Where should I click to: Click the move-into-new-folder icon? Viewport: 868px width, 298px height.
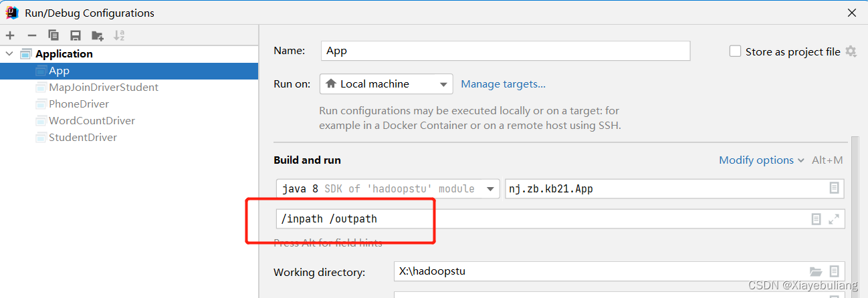pyautogui.click(x=98, y=35)
